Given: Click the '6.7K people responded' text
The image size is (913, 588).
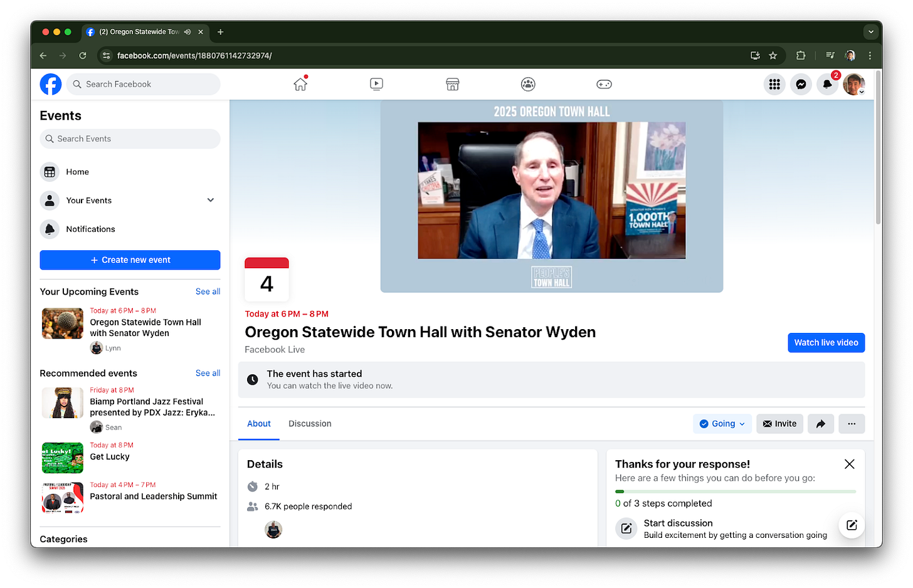Looking at the screenshot, I should (308, 507).
